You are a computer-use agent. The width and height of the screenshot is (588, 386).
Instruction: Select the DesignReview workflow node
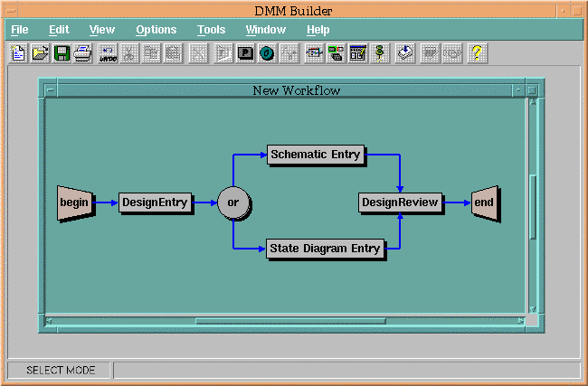[x=400, y=202]
